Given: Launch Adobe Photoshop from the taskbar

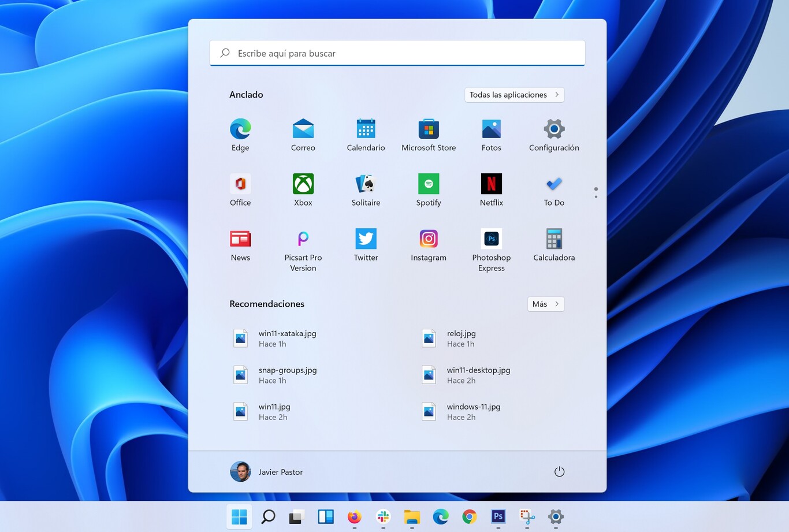Looking at the screenshot, I should pos(498,517).
